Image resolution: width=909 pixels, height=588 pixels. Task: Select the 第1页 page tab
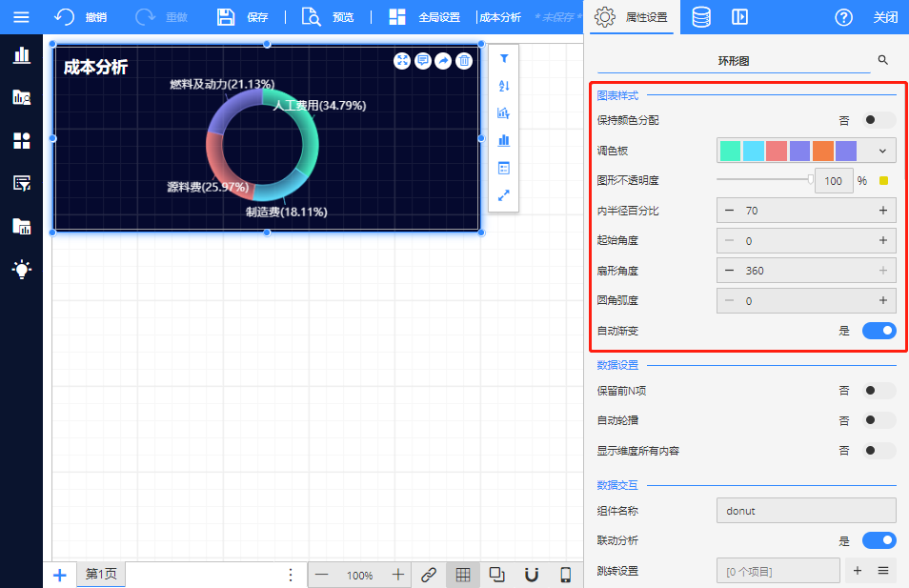click(101, 575)
